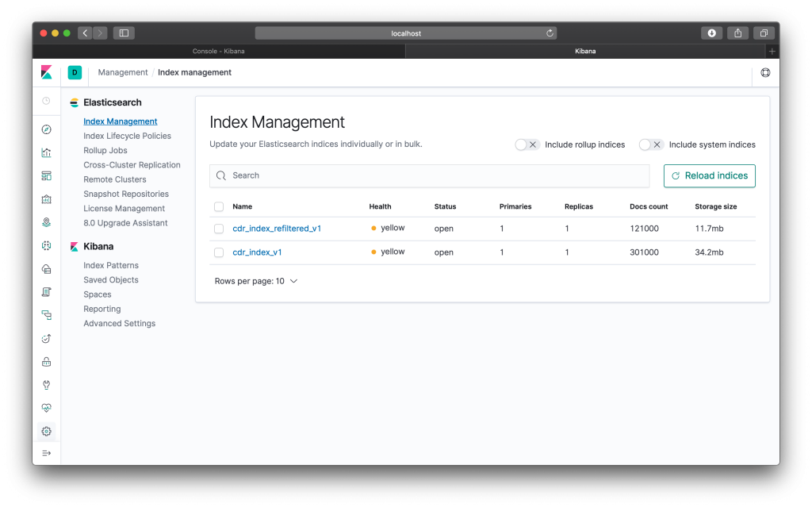Reload page using address bar refresh icon
Image resolution: width=812 pixels, height=508 pixels.
pos(550,33)
